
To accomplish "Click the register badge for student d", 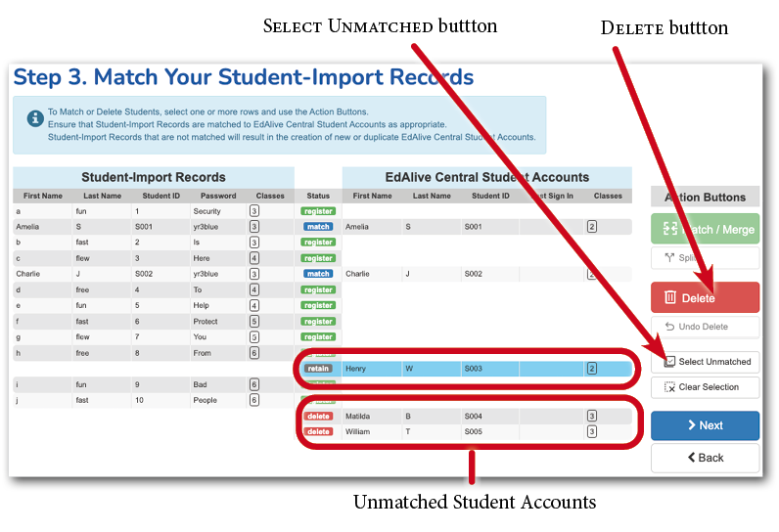I will click(x=318, y=289).
